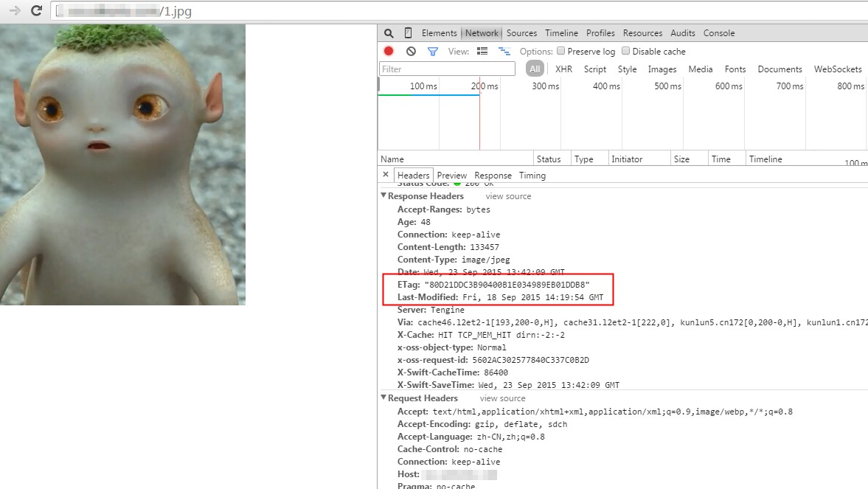Image resolution: width=868 pixels, height=489 pixels.
Task: Switch to the Preview detail tab
Action: [452, 175]
